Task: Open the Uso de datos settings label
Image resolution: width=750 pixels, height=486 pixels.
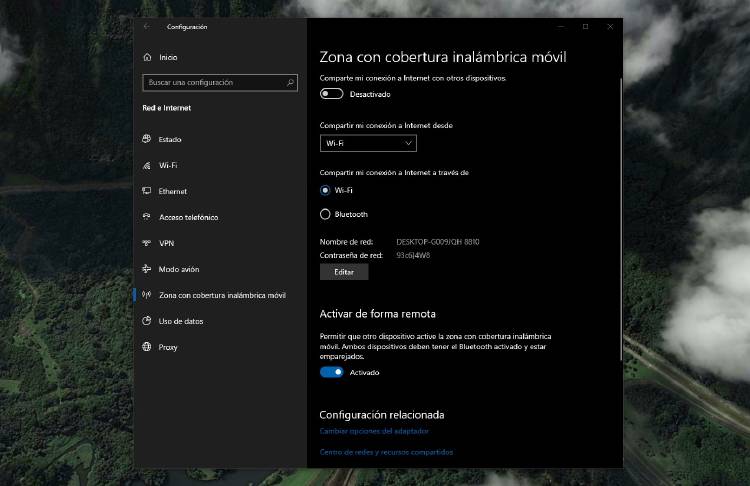Action: click(181, 321)
